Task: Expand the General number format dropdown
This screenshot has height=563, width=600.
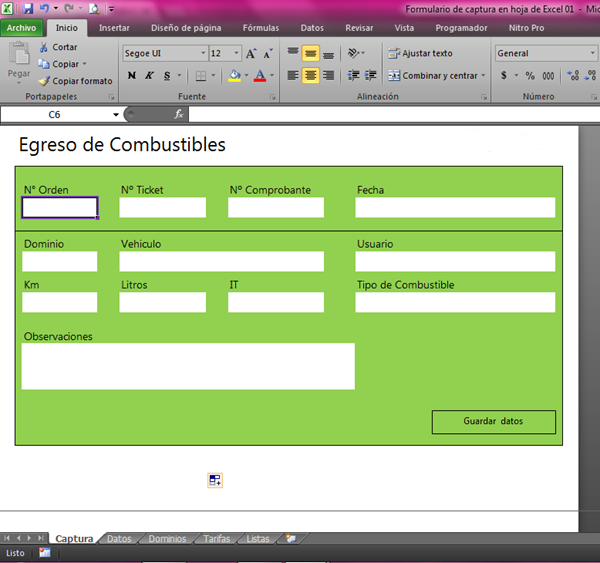Action: (593, 54)
